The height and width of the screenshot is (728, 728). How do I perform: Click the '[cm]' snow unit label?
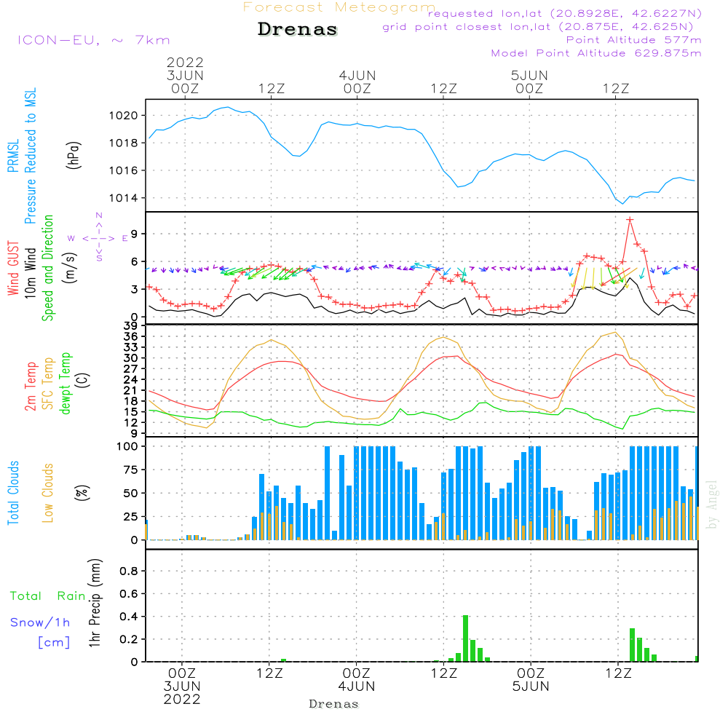pyautogui.click(x=54, y=643)
